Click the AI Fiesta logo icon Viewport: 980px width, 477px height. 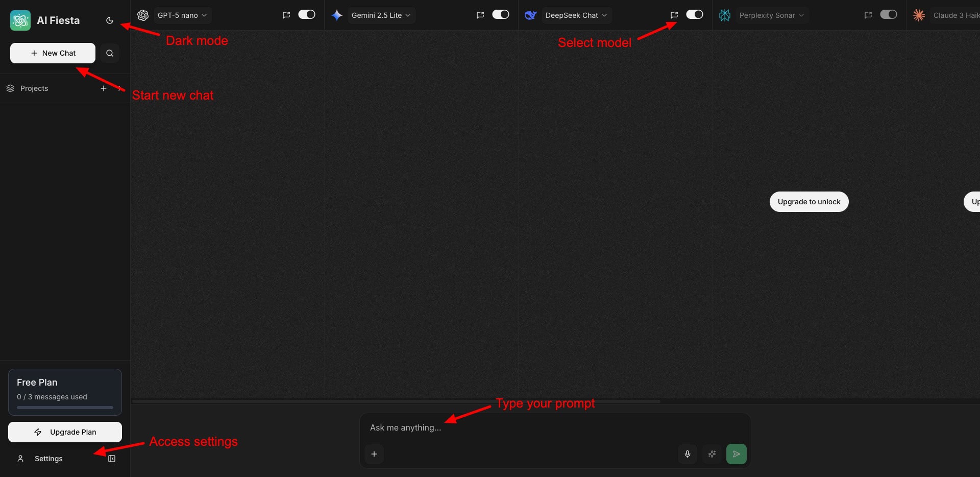click(x=20, y=20)
